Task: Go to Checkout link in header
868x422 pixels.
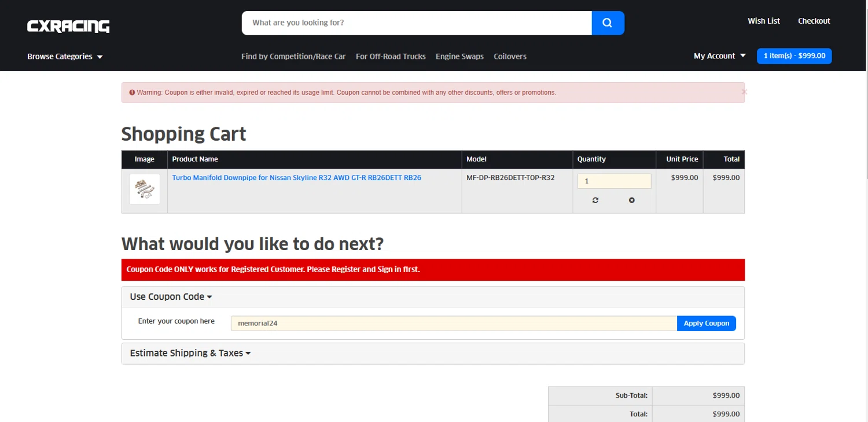Action: [814, 21]
